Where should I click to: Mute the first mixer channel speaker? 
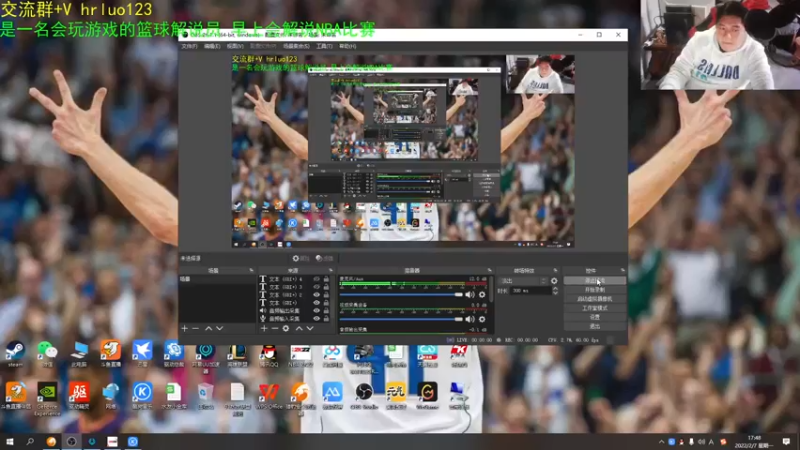click(469, 294)
